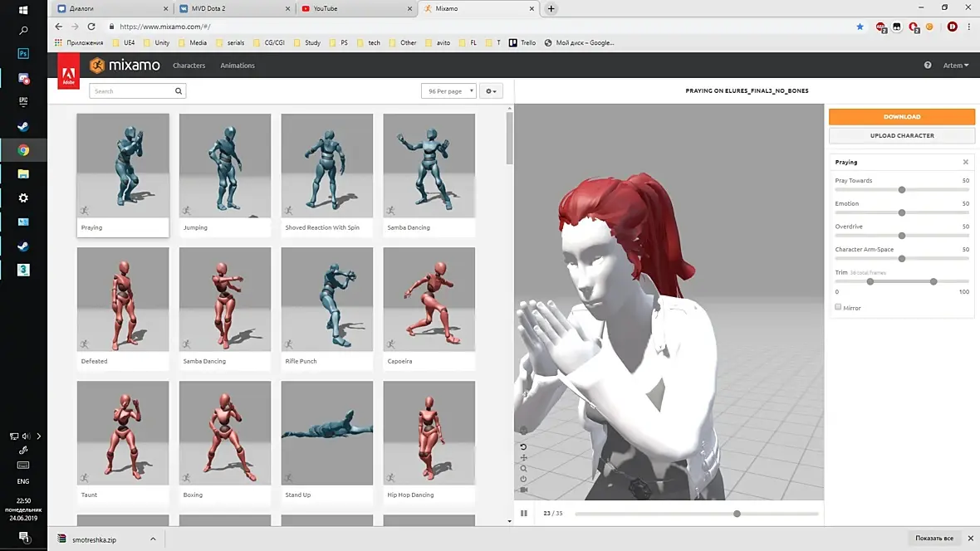The height and width of the screenshot is (551, 980).
Task: Expand the gear settings dropdown in the animation list
Action: point(492,91)
